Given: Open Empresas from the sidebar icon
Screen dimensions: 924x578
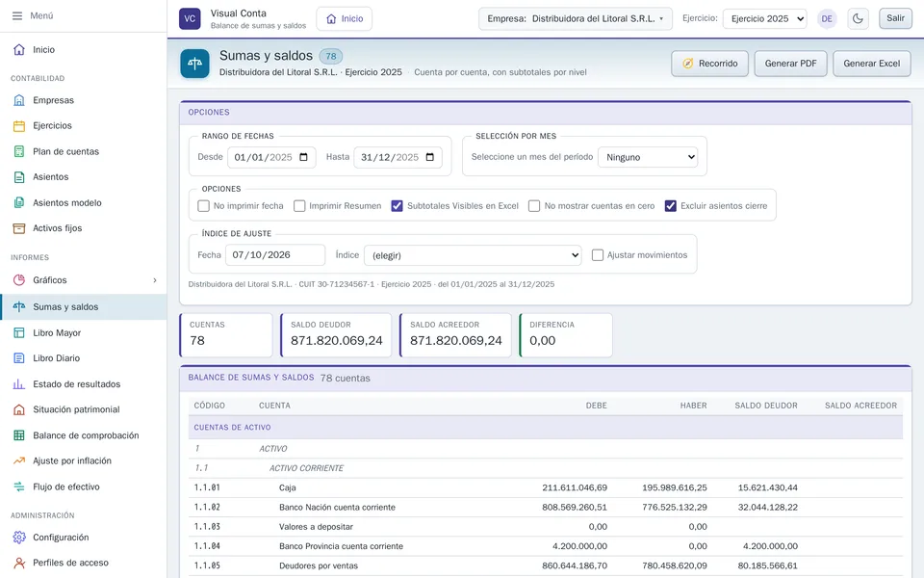Looking at the screenshot, I should 19,100.
